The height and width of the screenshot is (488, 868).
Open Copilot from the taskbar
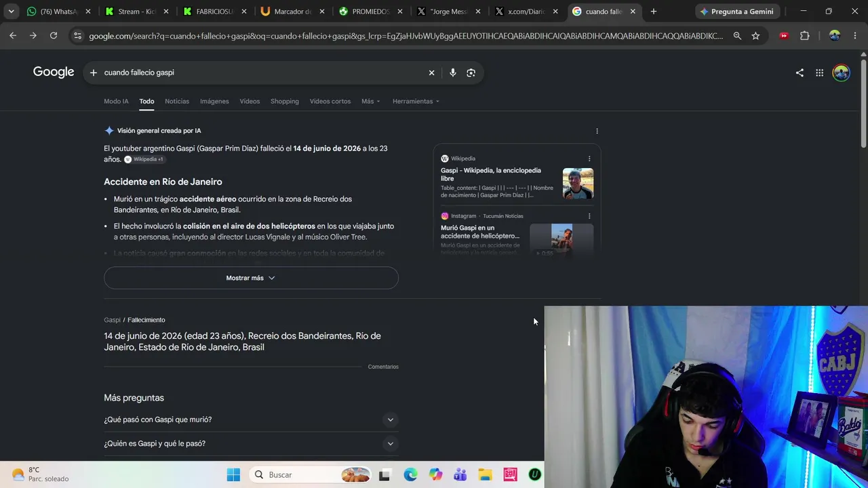coord(435,475)
